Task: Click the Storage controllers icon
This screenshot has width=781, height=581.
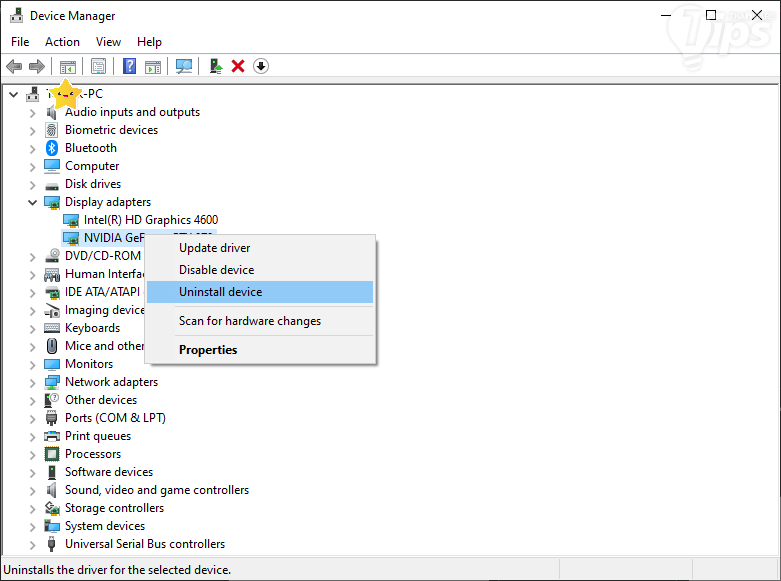Action: coord(52,508)
